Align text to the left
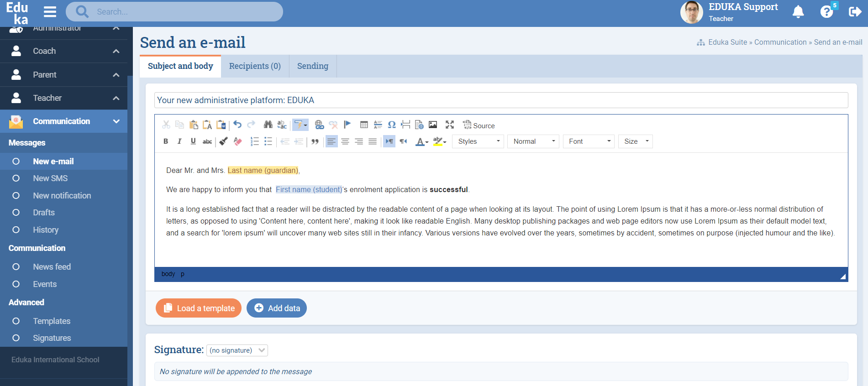 331,141
